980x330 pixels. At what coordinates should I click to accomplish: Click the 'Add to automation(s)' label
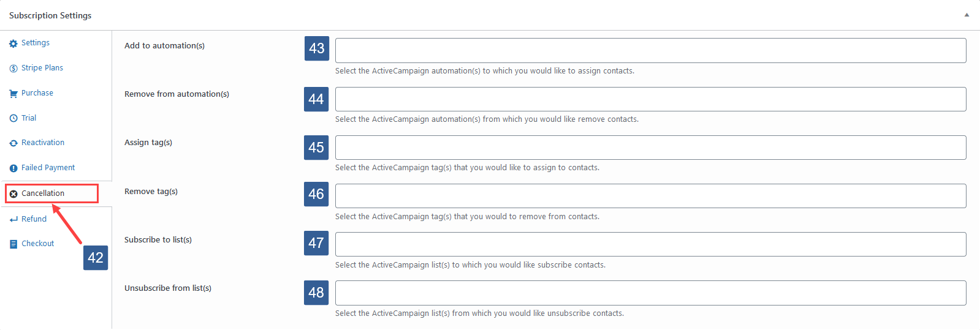point(164,46)
